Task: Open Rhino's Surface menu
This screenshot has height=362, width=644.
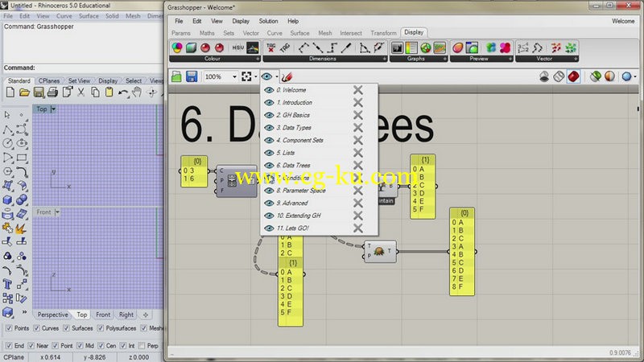Action: pyautogui.click(x=89, y=16)
